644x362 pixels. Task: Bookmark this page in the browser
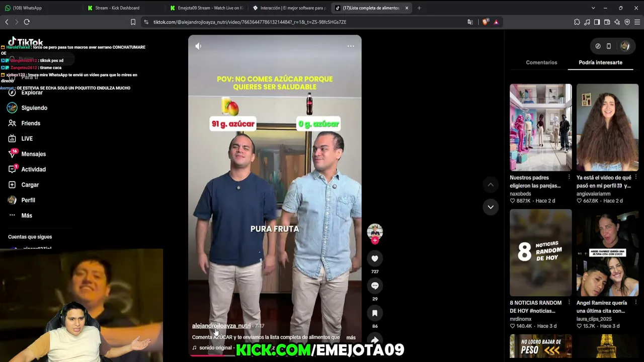(133, 22)
